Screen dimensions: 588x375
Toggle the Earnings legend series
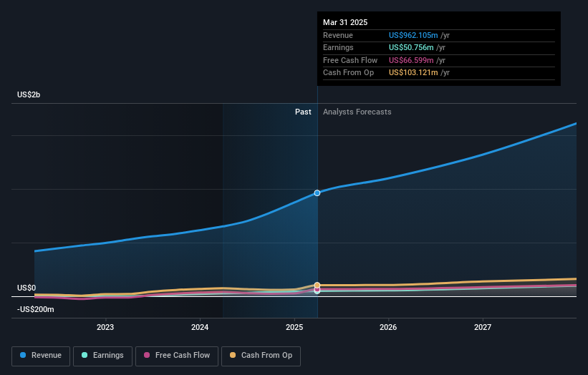(x=102, y=356)
